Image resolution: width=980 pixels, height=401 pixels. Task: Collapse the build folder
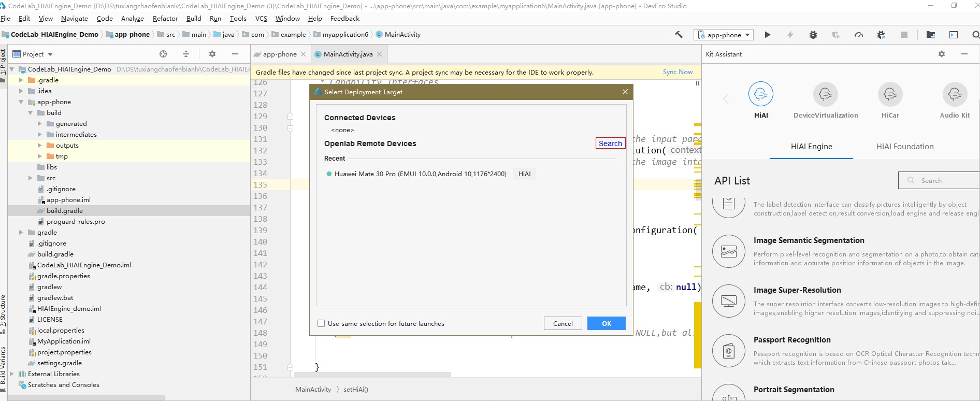point(30,112)
